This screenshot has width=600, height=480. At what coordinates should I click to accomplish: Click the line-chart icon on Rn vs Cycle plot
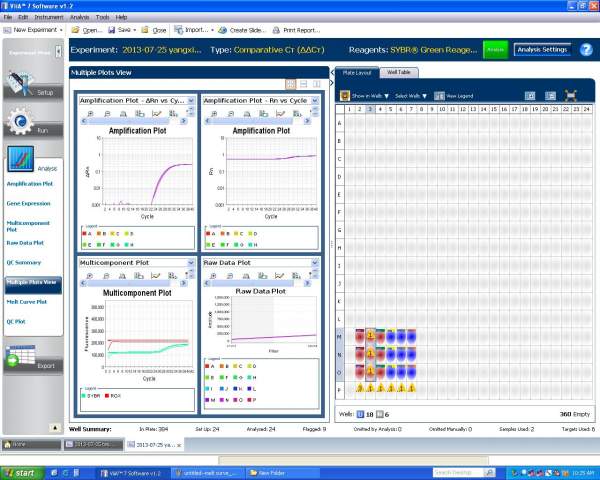point(280,113)
